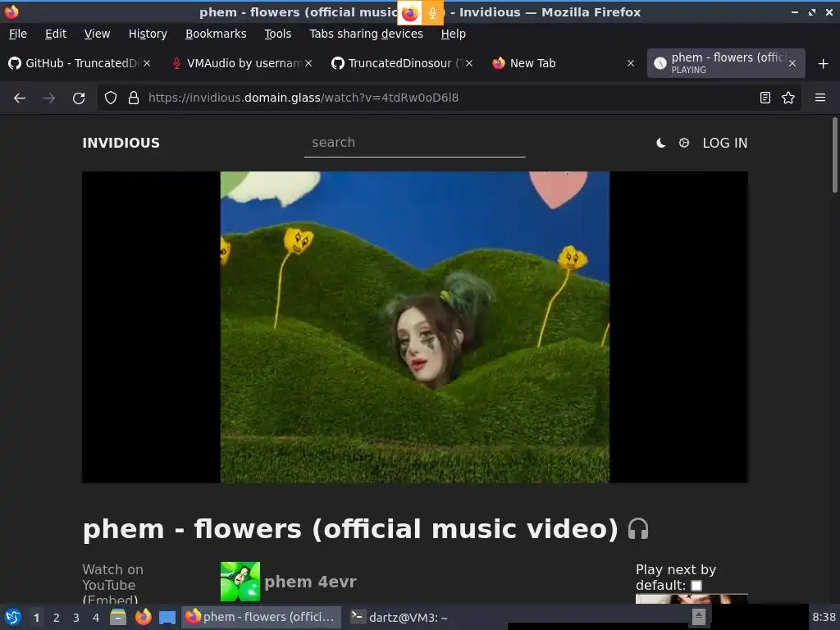Viewport: 840px width, 630px height.
Task: Open a new tab with the plus button
Action: pyautogui.click(x=824, y=64)
